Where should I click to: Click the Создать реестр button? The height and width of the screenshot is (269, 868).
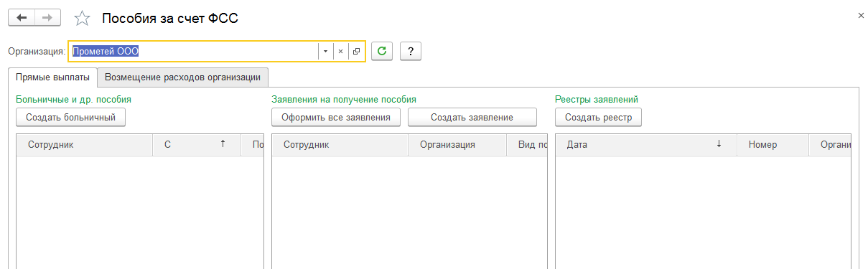[598, 117]
